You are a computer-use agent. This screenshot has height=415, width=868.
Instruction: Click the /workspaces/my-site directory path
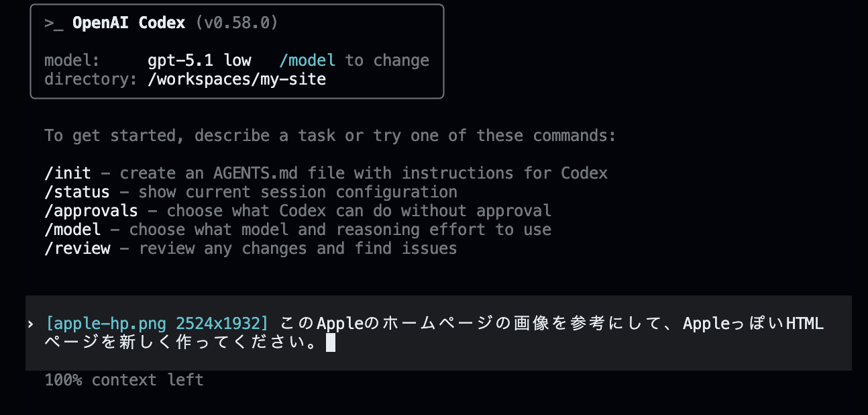pyautogui.click(x=237, y=79)
